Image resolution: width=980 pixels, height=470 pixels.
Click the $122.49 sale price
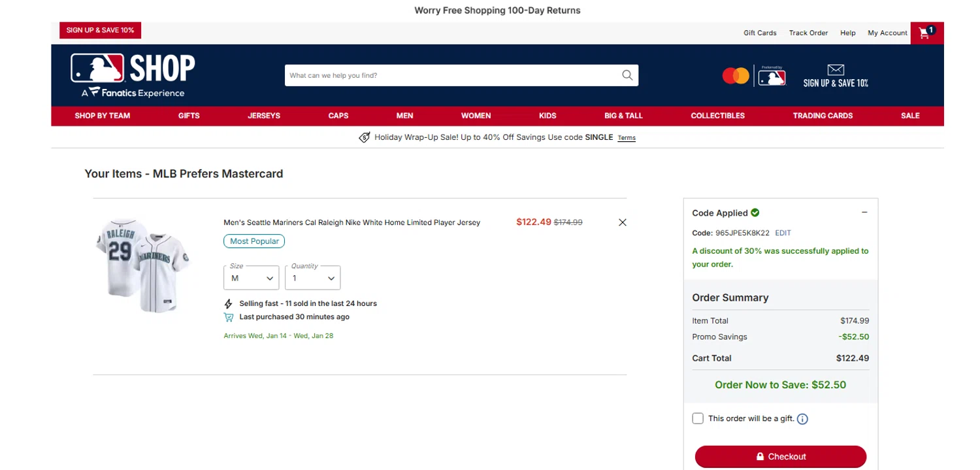(534, 222)
